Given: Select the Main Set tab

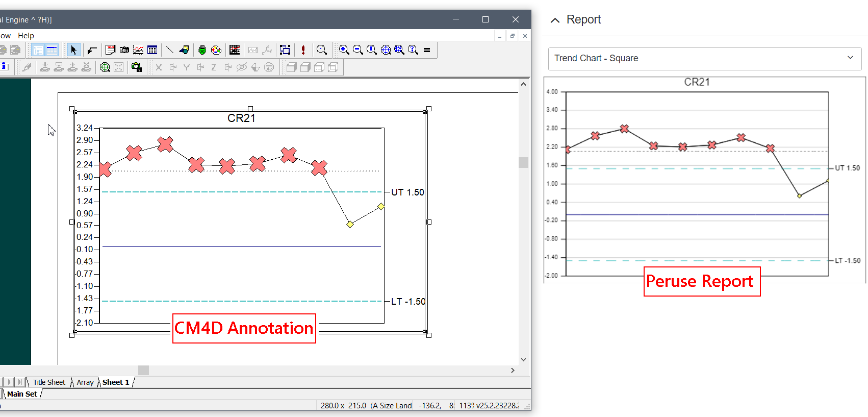Looking at the screenshot, I should [x=22, y=394].
